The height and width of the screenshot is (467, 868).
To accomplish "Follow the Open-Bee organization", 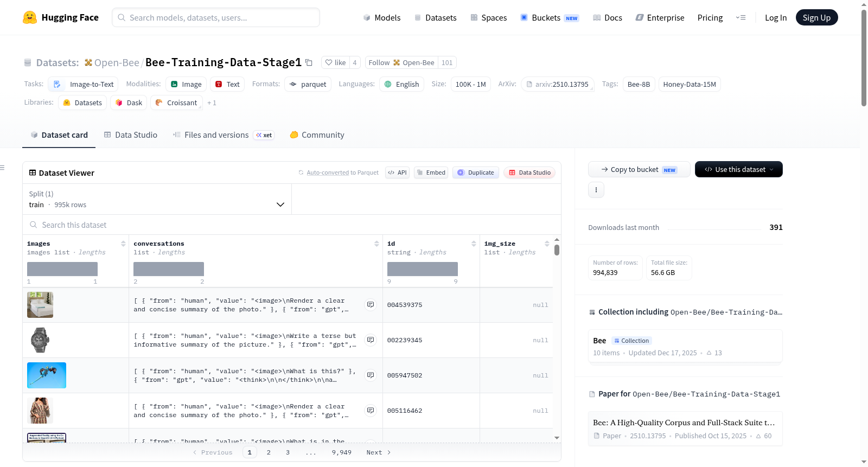I will coord(401,62).
